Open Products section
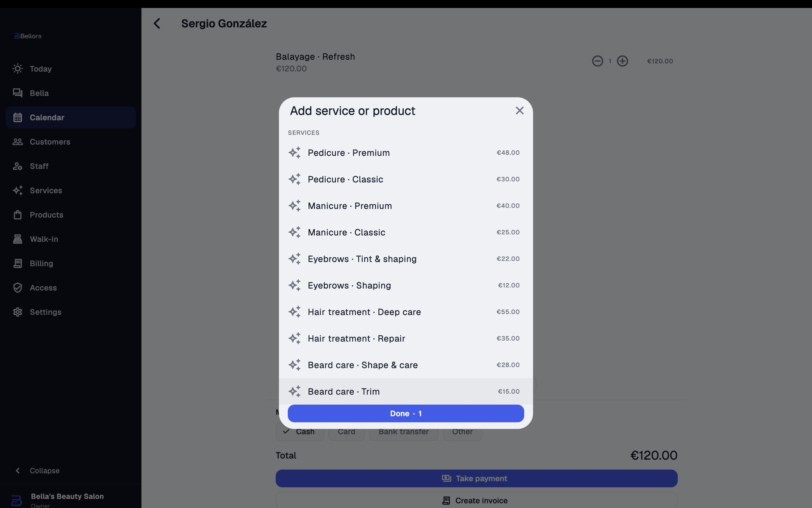The image size is (812, 508). tap(70, 215)
